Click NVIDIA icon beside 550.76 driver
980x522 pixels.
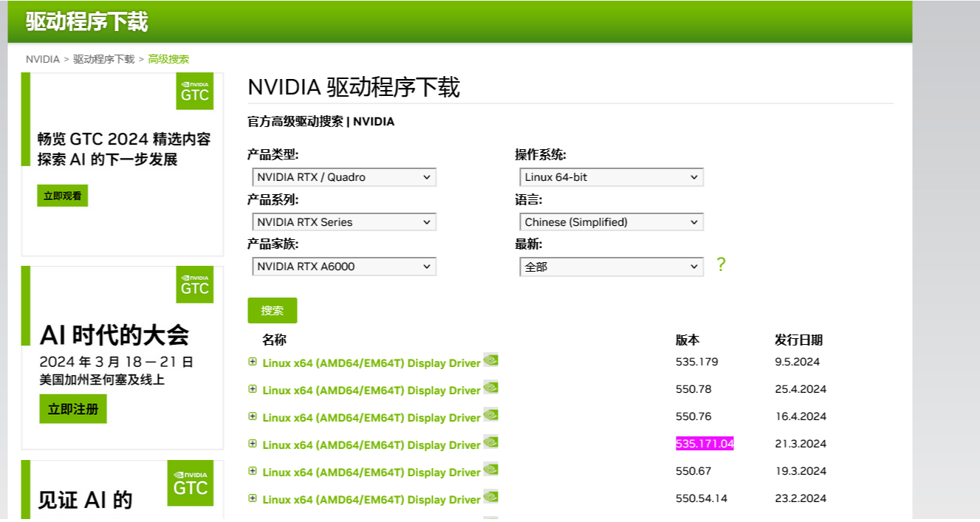[490, 415]
